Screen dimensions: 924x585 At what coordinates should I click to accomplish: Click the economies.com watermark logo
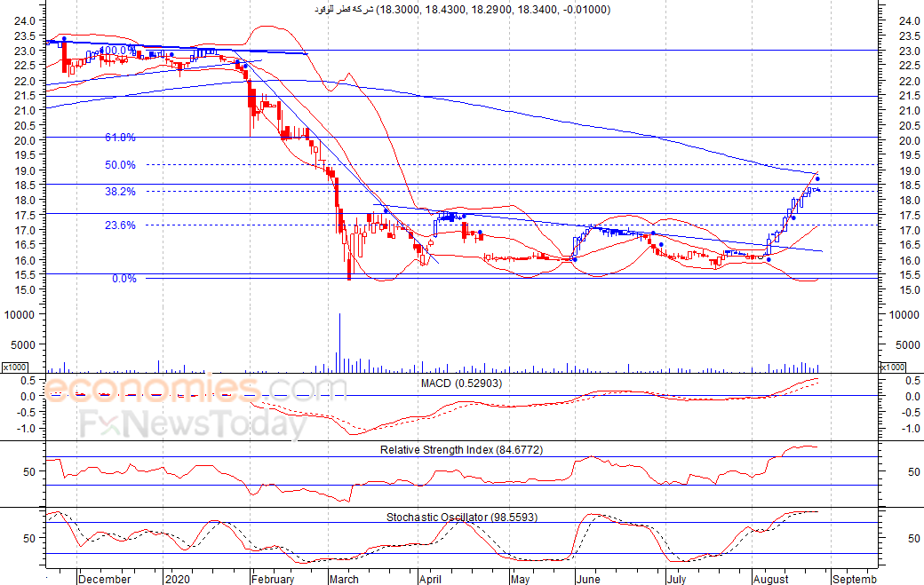(195, 391)
